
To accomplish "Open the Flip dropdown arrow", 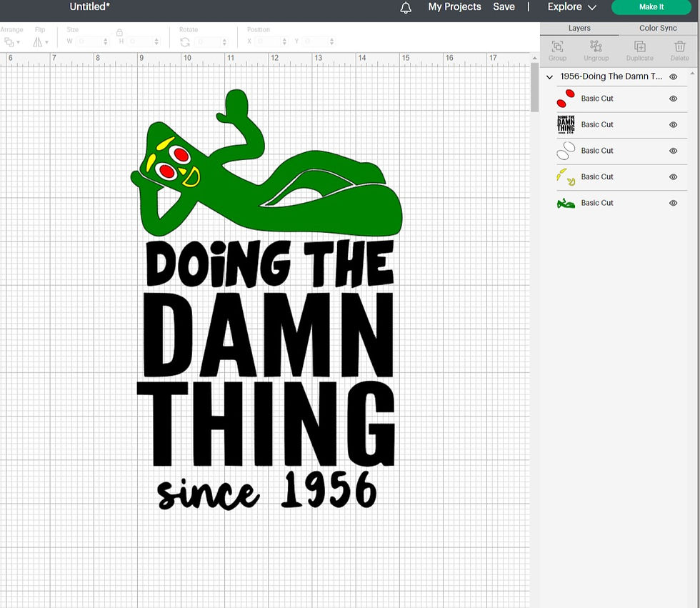I will (x=46, y=42).
